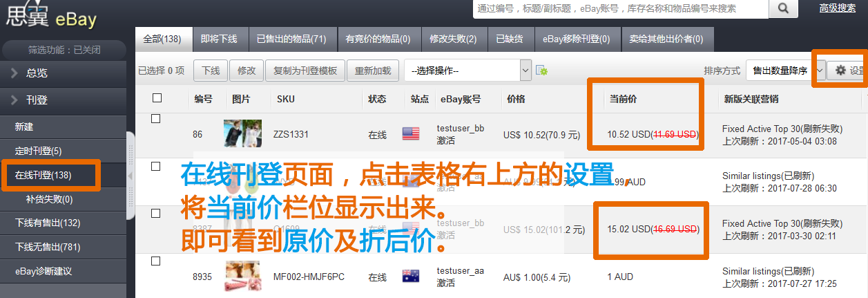This screenshot has height=298, width=868.
Task: Click the Australia flag in MF002-HMJF6PC row
Action: (x=411, y=277)
